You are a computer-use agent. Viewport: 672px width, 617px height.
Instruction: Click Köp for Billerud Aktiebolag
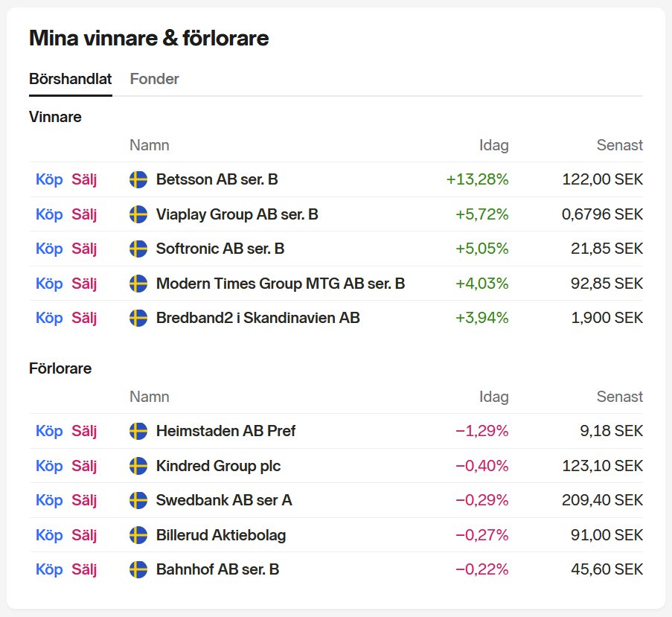pyautogui.click(x=49, y=534)
